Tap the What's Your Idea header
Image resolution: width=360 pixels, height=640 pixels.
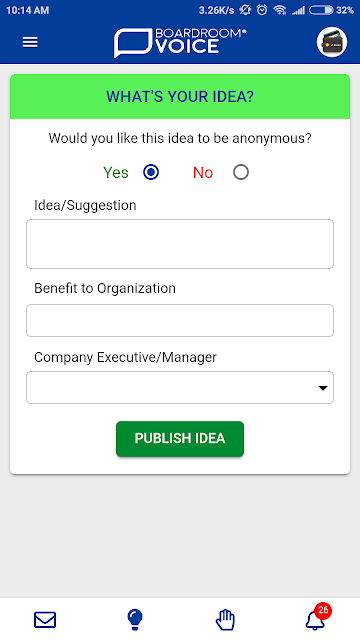click(x=180, y=97)
